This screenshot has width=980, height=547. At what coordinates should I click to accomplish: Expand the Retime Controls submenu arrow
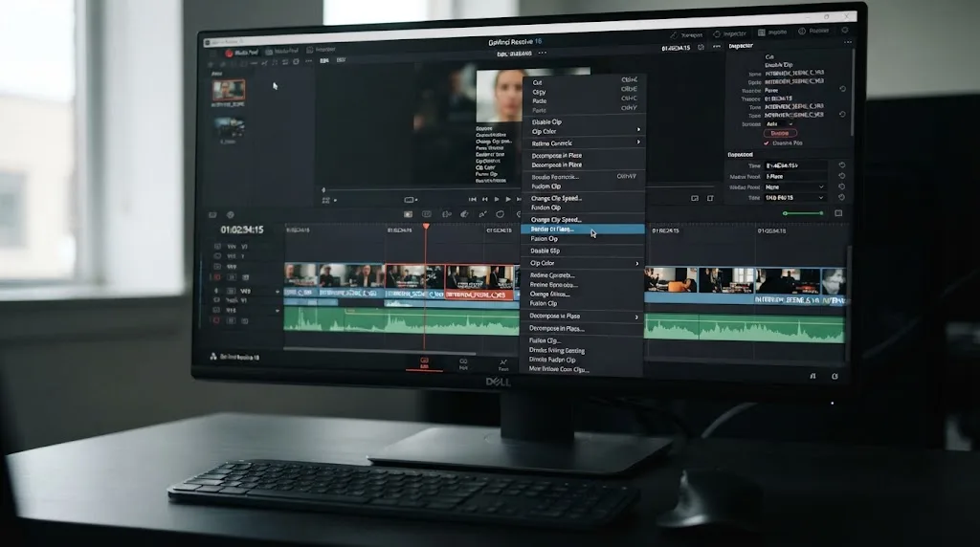pos(638,142)
